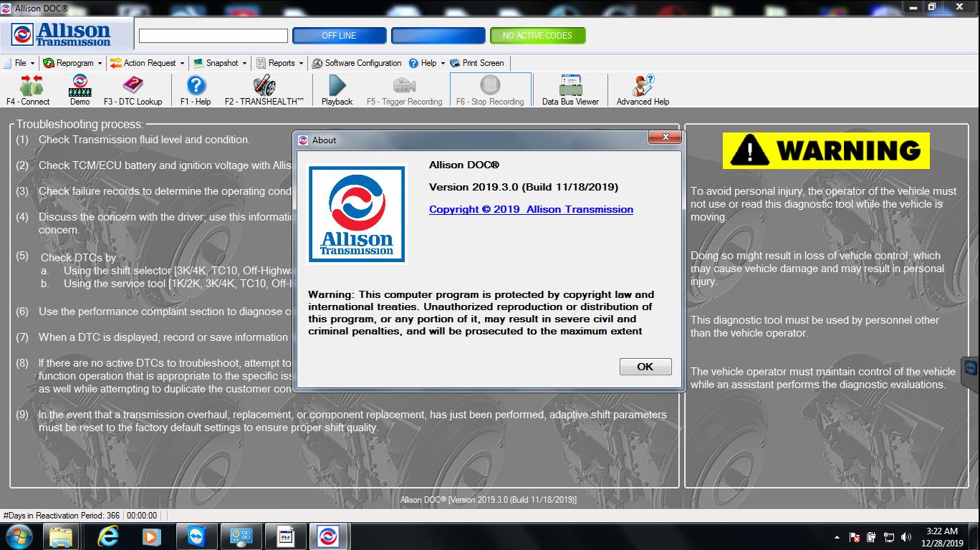
Task: Click the power plug tray icon
Action: point(872,537)
